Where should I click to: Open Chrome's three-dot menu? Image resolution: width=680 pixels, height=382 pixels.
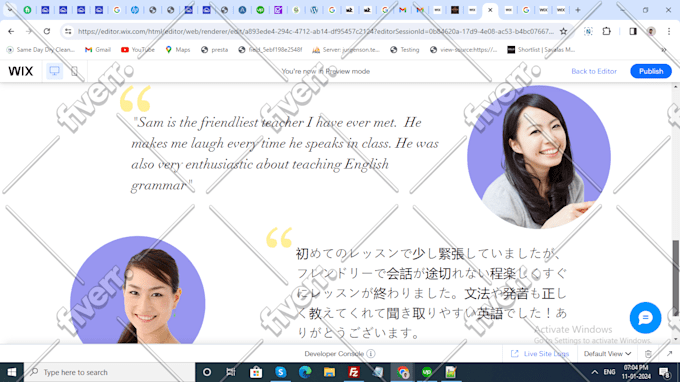669,31
